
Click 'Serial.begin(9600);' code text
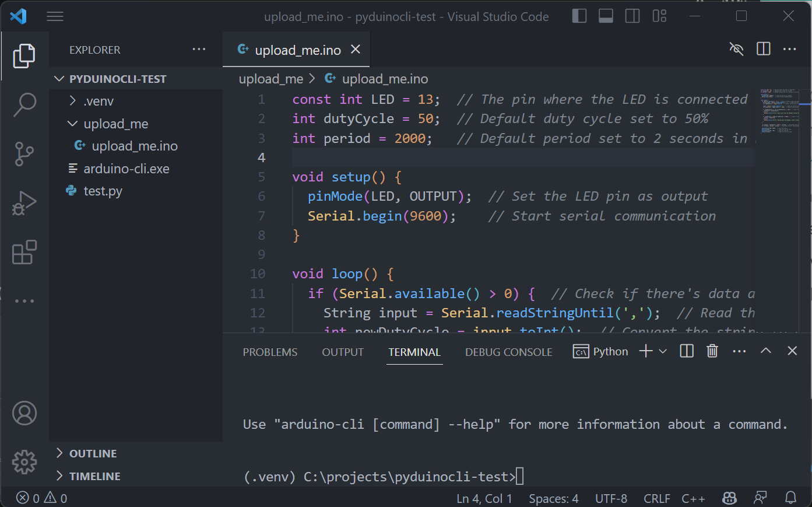[382, 216]
